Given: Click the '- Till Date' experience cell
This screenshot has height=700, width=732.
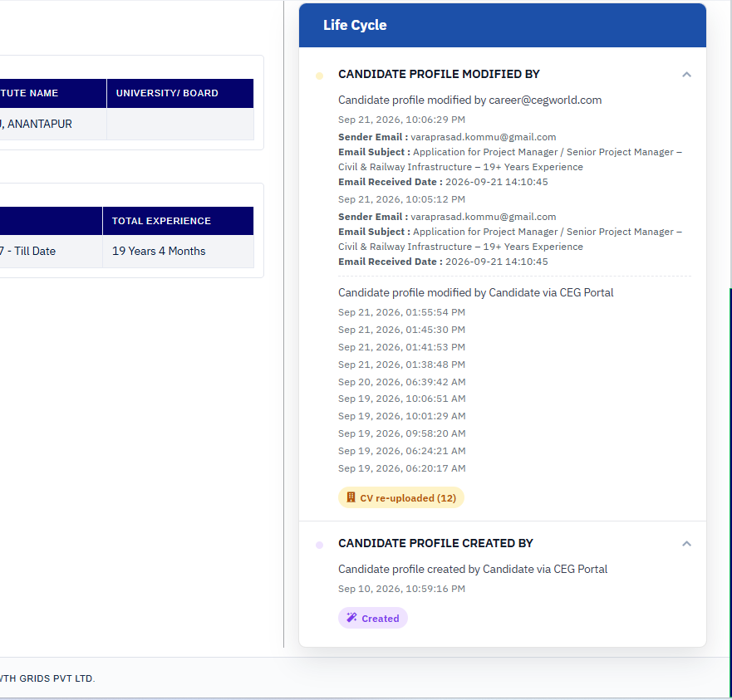Looking at the screenshot, I should (52, 251).
